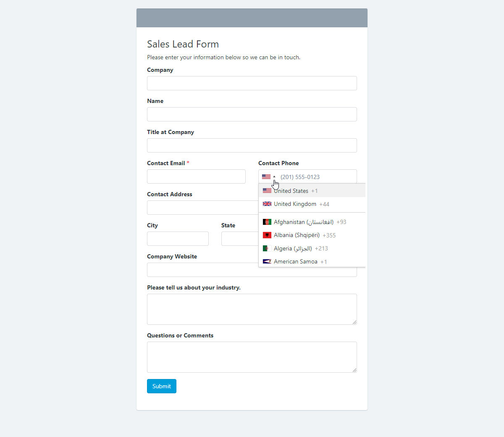The width and height of the screenshot is (504, 437).
Task: Focus the Questions or Comments textarea
Action: click(252, 357)
